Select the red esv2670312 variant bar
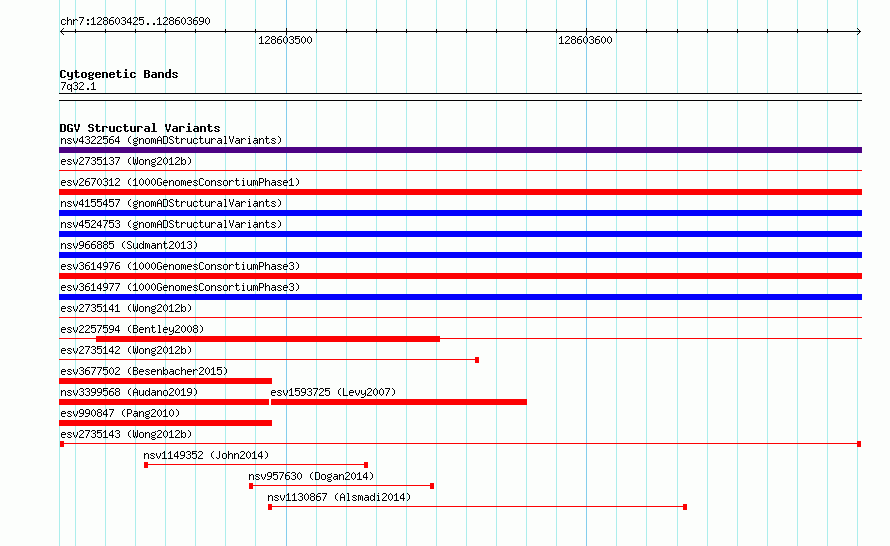 coord(460,192)
